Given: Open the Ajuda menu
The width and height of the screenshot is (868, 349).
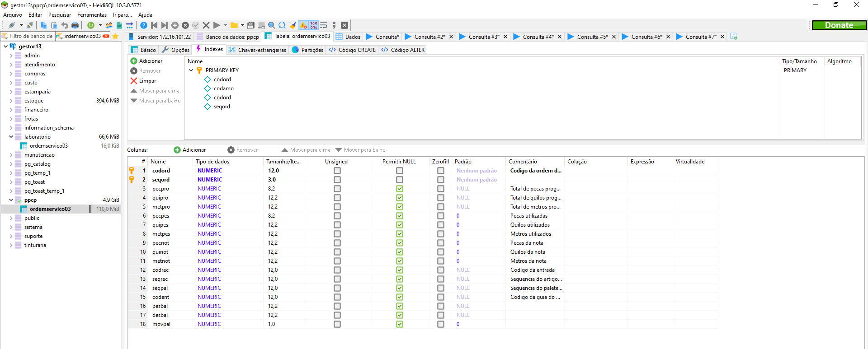Looking at the screenshot, I should [x=145, y=15].
